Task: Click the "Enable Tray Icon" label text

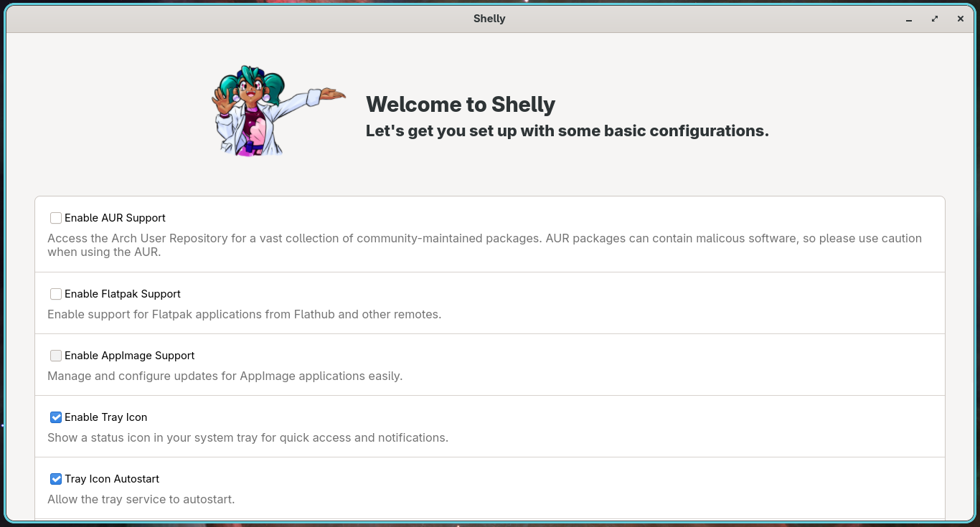Action: tap(106, 417)
